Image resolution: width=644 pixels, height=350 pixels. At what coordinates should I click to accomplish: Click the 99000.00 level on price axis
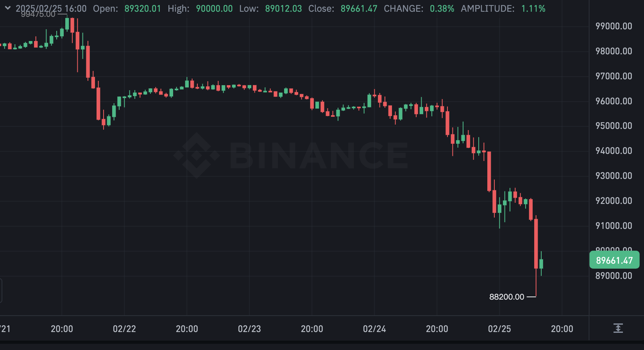(x=614, y=26)
